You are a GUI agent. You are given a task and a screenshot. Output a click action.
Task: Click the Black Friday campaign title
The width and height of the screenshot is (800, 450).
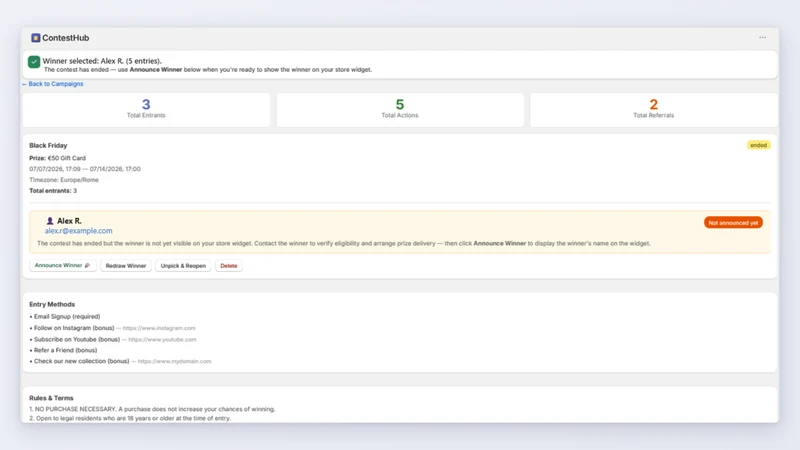[48, 145]
